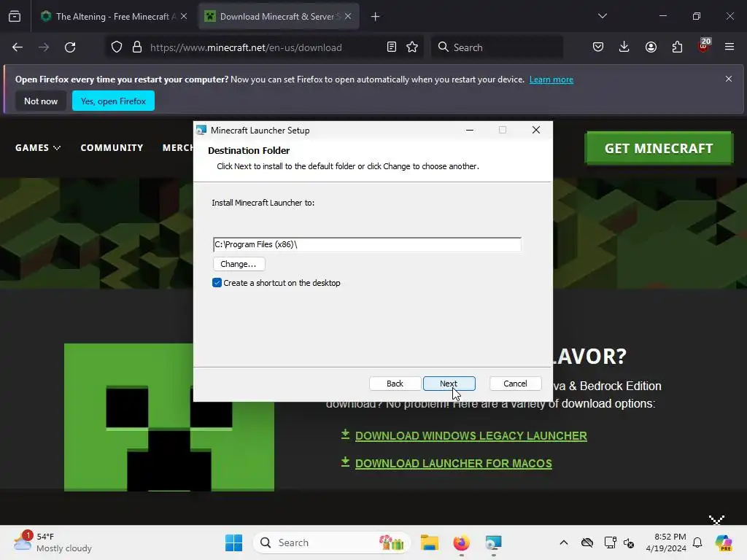Go back one page in Firefox

[18, 47]
